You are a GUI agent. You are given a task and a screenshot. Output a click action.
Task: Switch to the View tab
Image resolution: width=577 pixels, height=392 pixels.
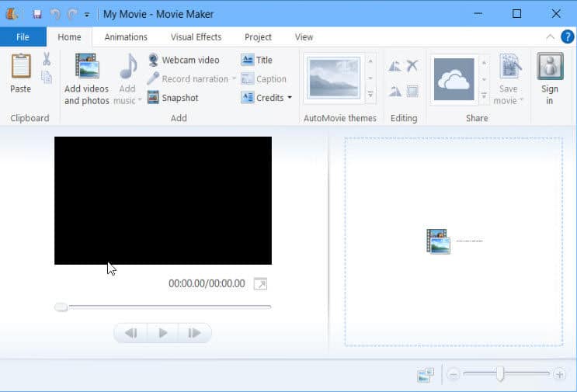click(x=304, y=37)
